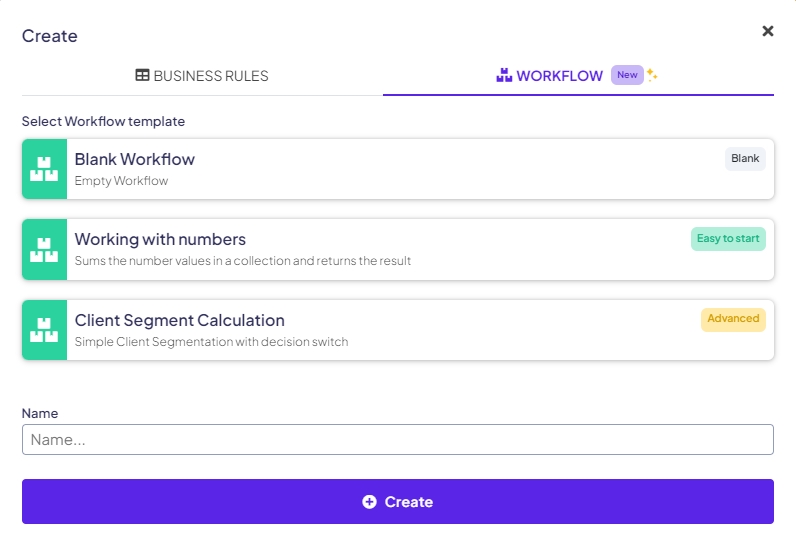
Task: Click the Workflow tab boxes icon
Action: tap(504, 76)
